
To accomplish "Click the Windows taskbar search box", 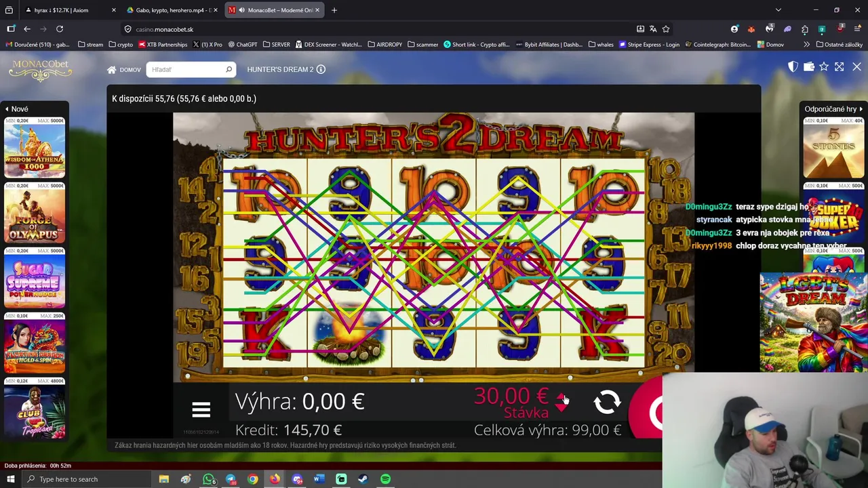I will pyautogui.click(x=86, y=479).
